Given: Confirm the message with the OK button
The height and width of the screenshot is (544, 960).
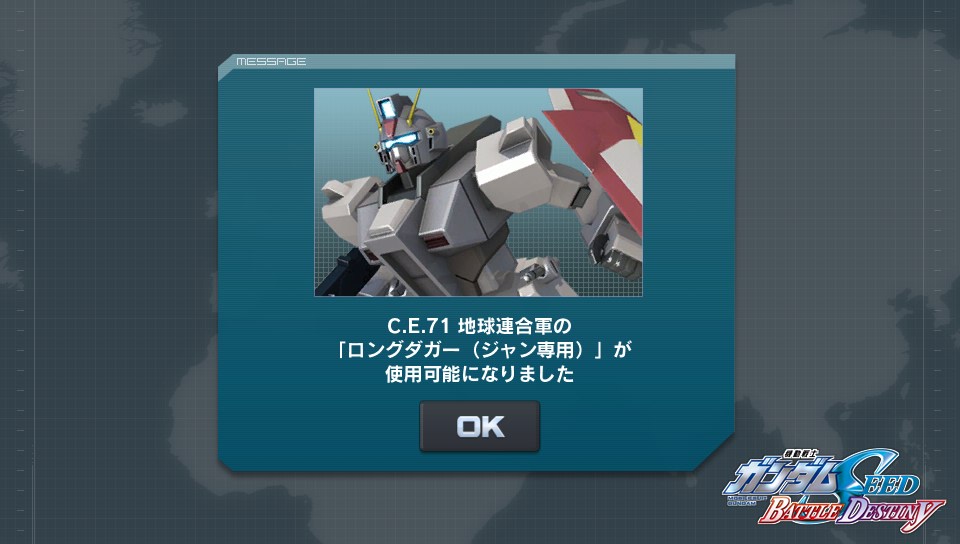Looking at the screenshot, I should [x=479, y=427].
